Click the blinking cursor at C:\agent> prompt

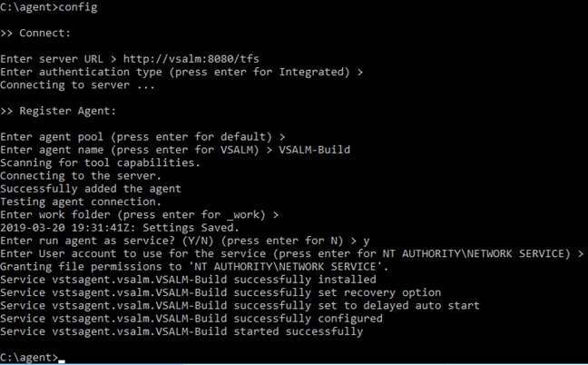click(x=62, y=361)
